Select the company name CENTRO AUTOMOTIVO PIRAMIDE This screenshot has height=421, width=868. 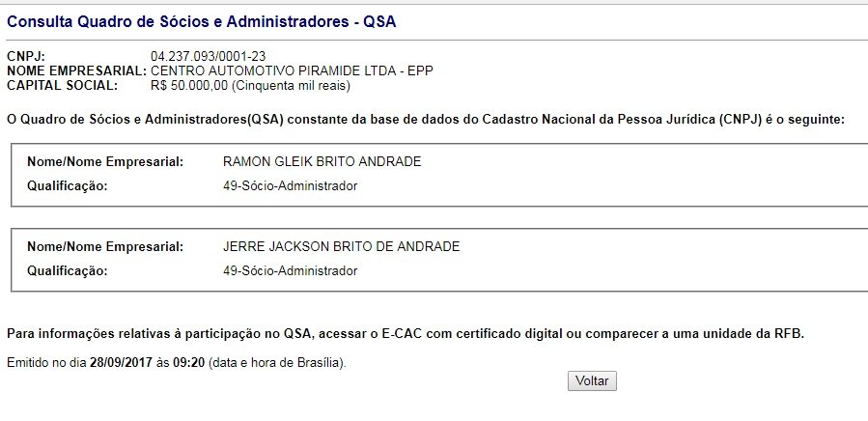265,71
